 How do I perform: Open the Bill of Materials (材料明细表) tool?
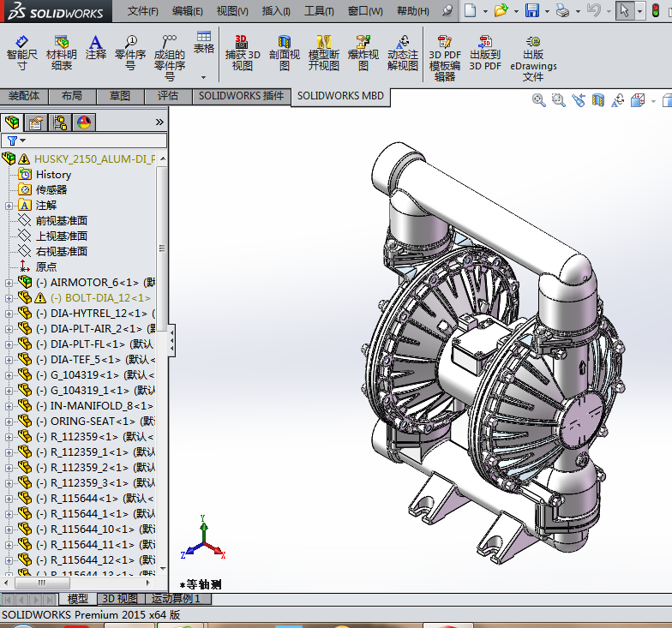point(62,53)
